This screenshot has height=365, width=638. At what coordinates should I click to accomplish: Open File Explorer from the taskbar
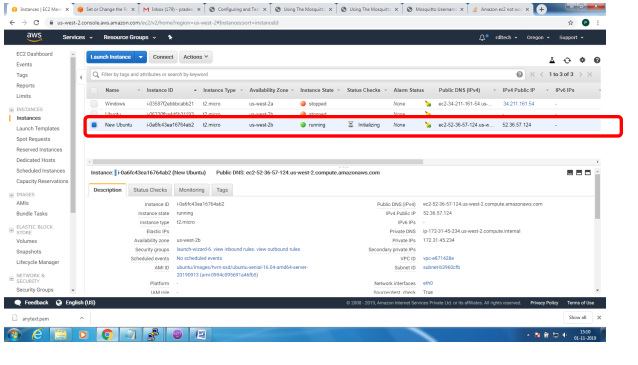61,334
